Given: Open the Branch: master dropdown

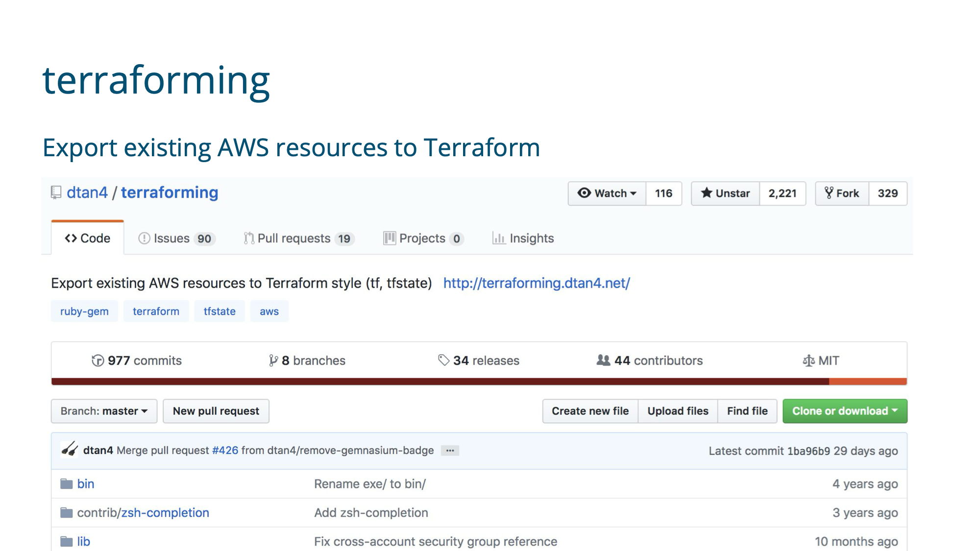Looking at the screenshot, I should (x=104, y=411).
